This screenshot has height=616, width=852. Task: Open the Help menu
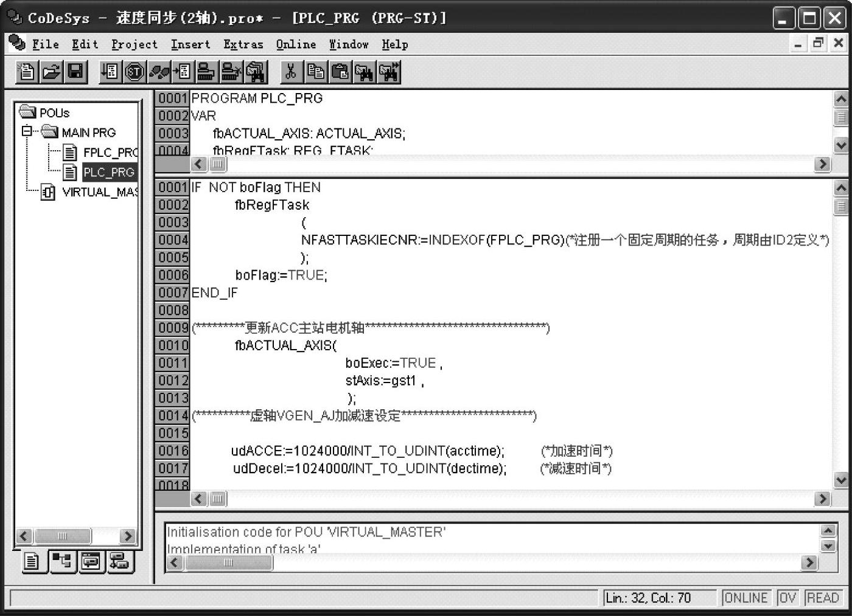[x=395, y=44]
